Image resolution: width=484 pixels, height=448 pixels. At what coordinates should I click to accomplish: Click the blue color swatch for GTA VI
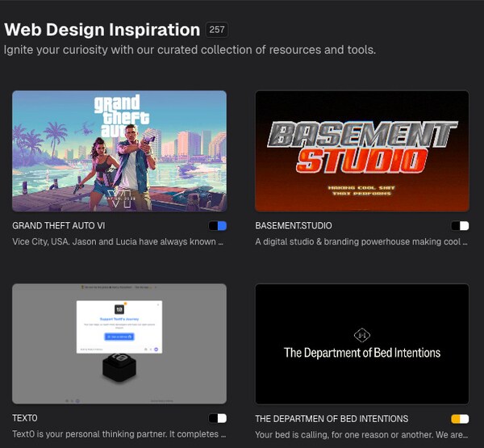point(218,226)
